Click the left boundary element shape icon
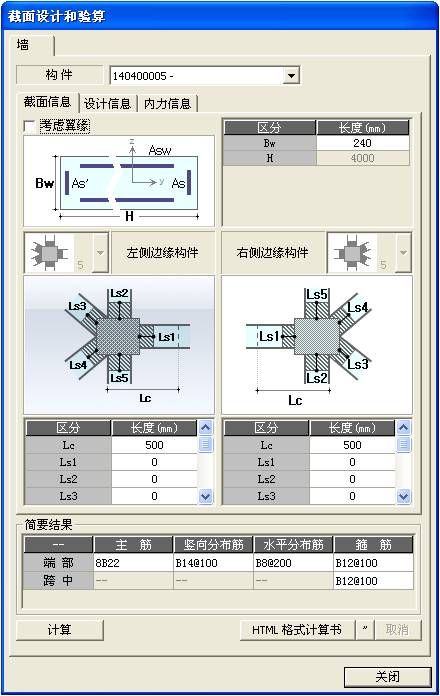 point(50,253)
